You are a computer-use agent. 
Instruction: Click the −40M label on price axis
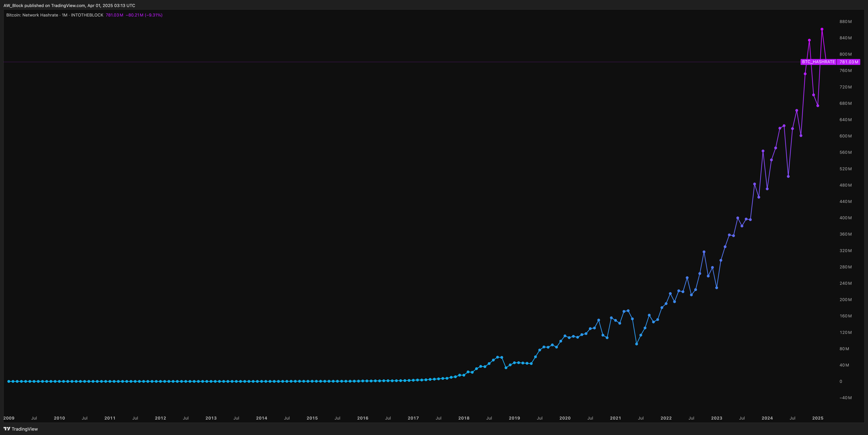point(845,398)
